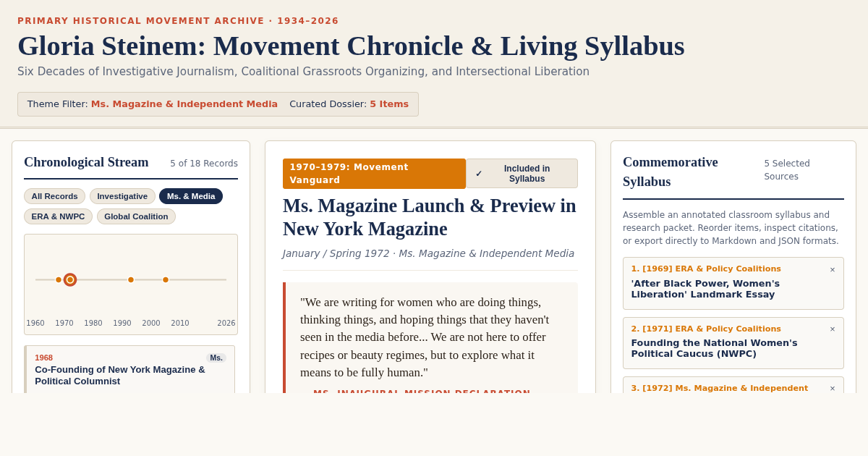This screenshot has height=456, width=868.
Task: Toggle the Included in Syllabus button
Action: tap(522, 174)
